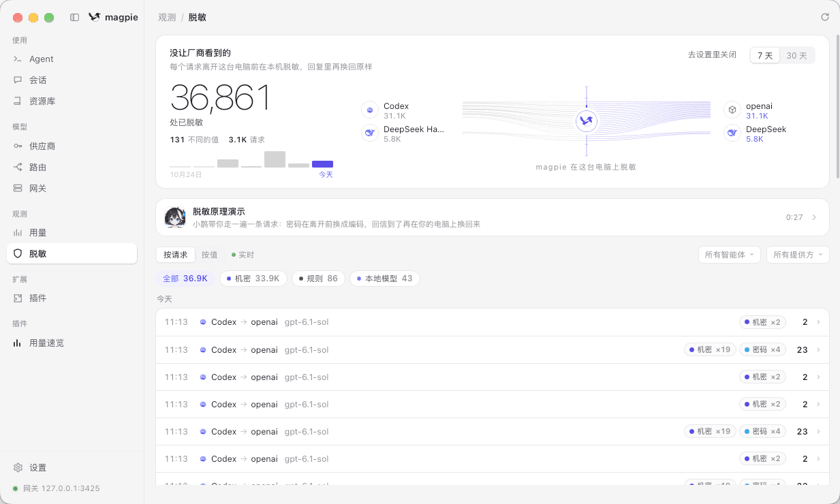The height and width of the screenshot is (504, 840).
Task: Click DeepSeek 5.8K destination value
Action: pos(755,139)
